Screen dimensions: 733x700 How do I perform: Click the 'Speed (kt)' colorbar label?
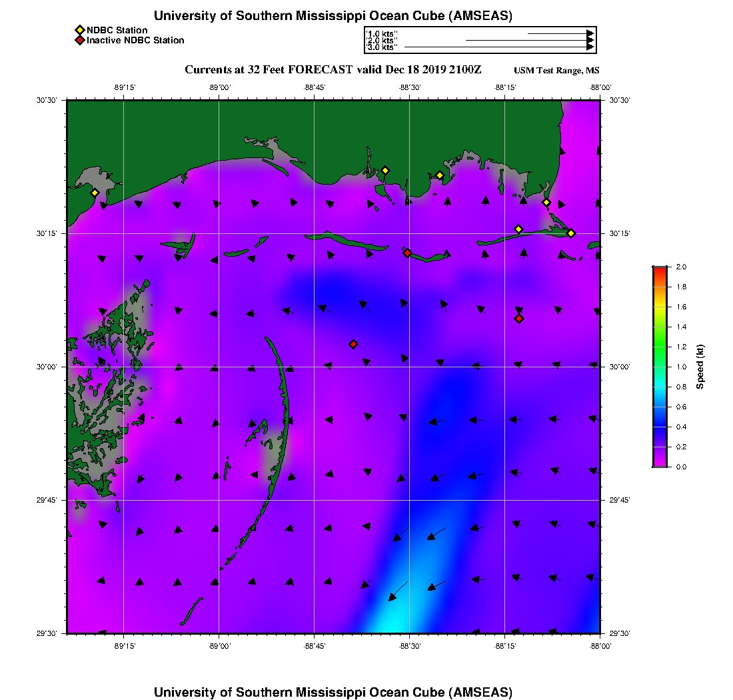(700, 367)
